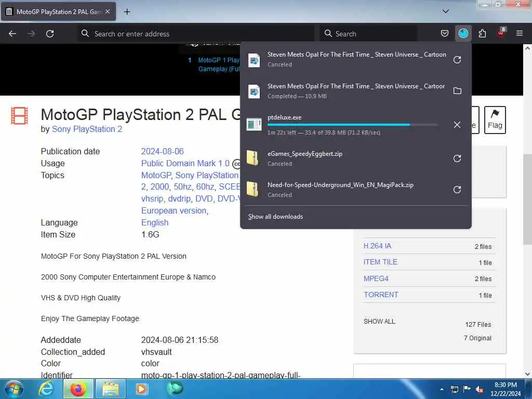Click the ptdeluxe.exe download progress bar
The height and width of the screenshot is (399, 532).
[x=352, y=125]
